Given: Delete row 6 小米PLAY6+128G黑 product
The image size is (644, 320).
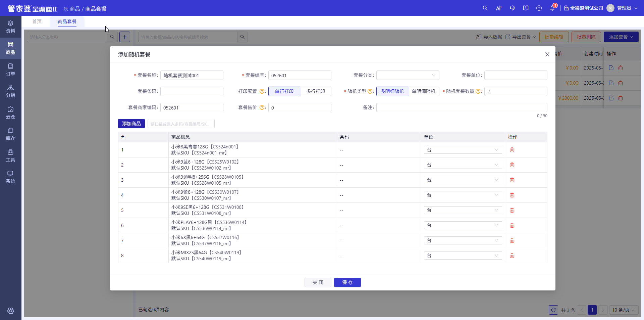Looking at the screenshot, I should click(512, 225).
